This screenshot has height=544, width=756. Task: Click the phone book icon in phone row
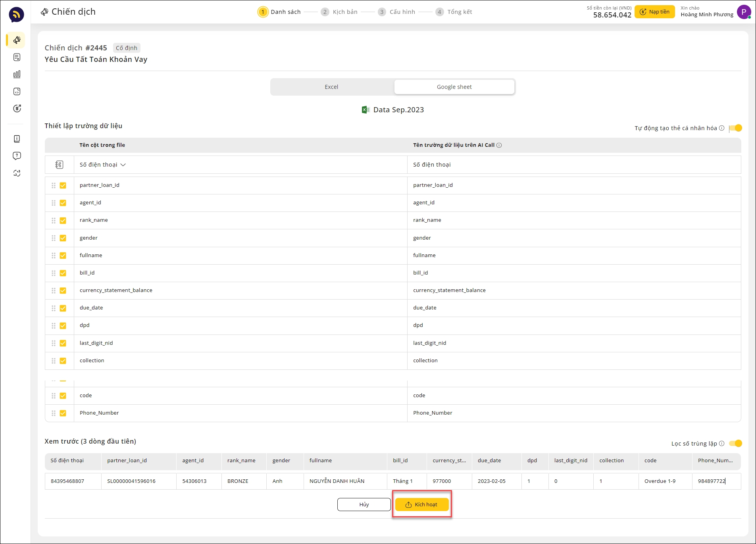(59, 165)
